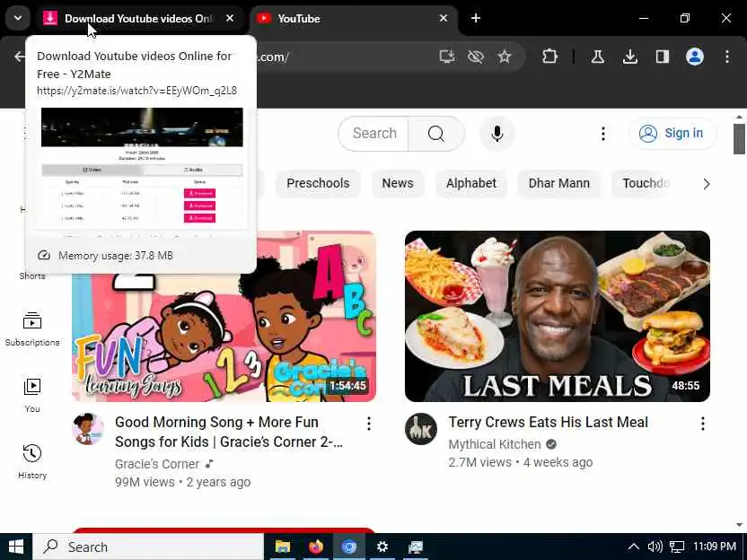Viewport: 747px width, 560px height.
Task: Go back using the browser back arrow
Action: click(x=19, y=57)
